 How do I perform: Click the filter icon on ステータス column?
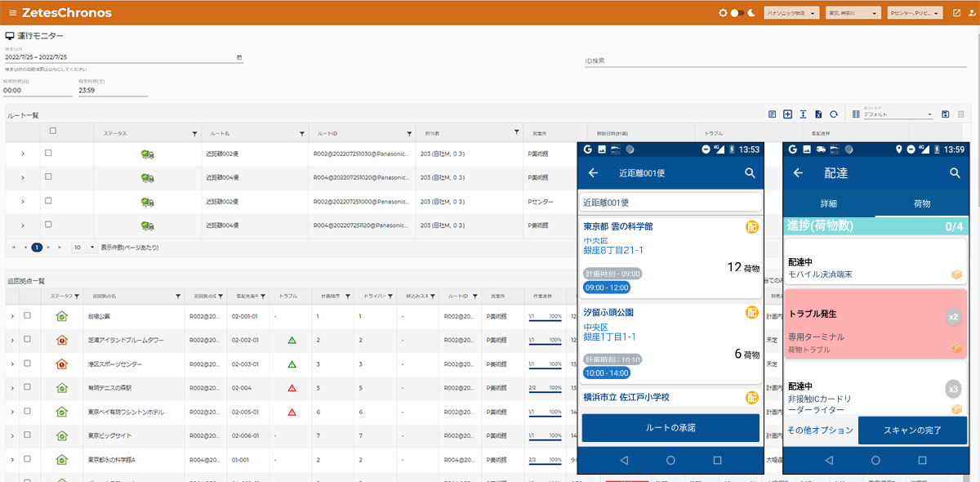pos(194,133)
